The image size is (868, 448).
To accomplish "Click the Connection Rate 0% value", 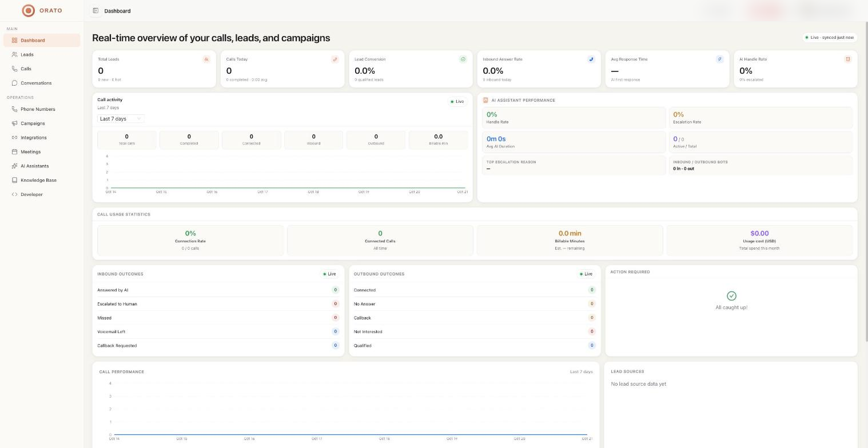I will 190,233.
